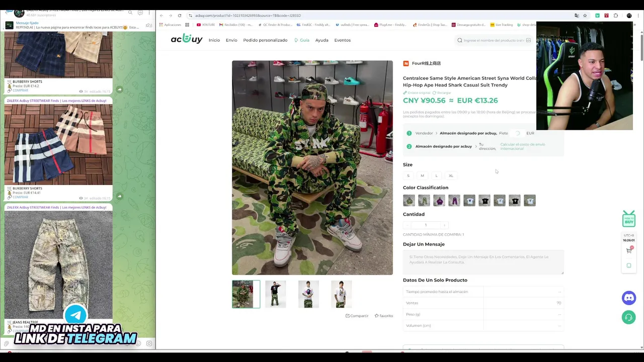The image size is (644, 362).
Task: Click the product name search field
Action: click(x=493, y=40)
